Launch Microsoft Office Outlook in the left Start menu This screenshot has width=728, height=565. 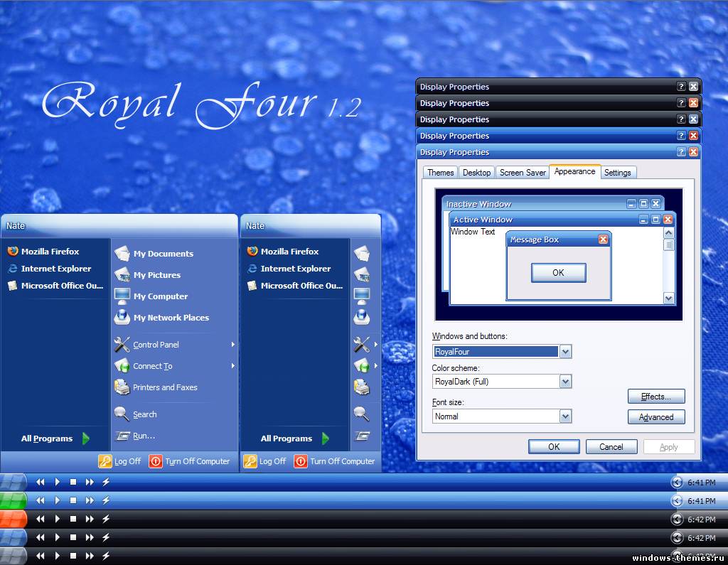[55, 286]
